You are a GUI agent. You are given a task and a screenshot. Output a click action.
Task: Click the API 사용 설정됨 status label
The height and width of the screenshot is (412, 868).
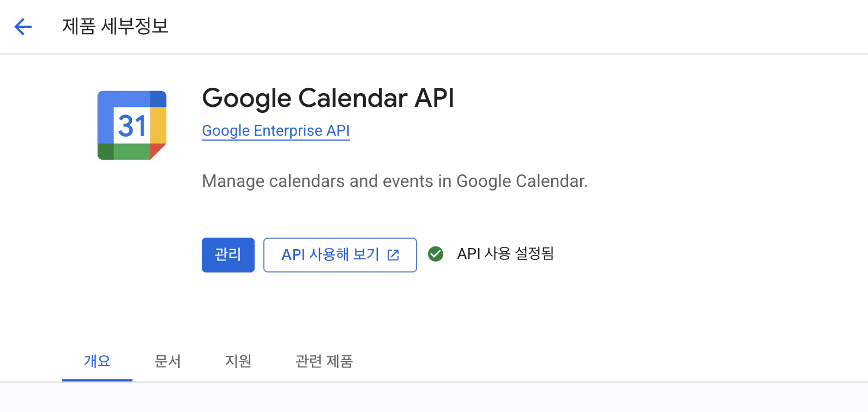pyautogui.click(x=505, y=253)
